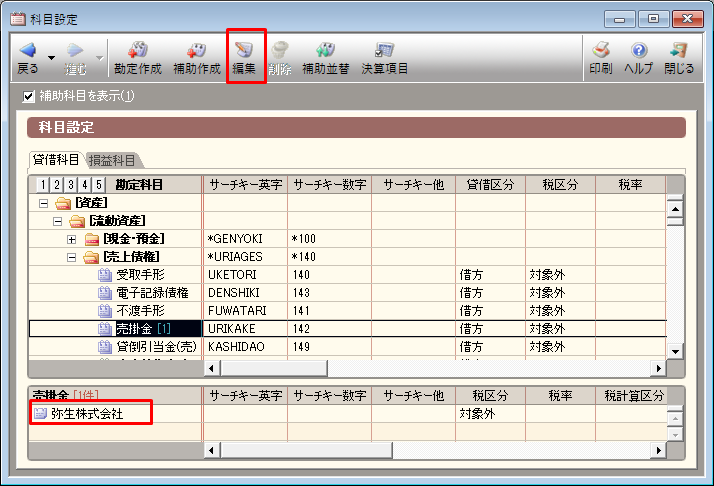Switch to the 損益科目 tab
This screenshot has width=714, height=486.
pos(112,160)
